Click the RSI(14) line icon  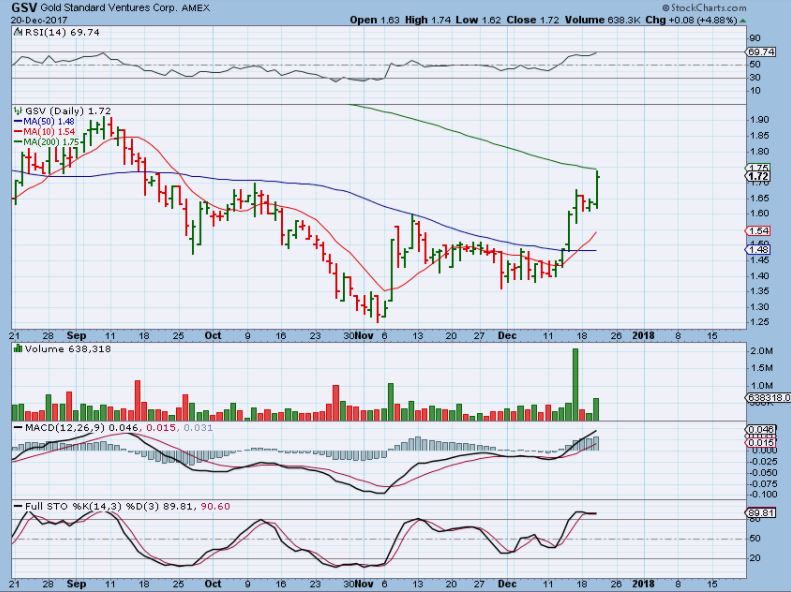coord(18,32)
